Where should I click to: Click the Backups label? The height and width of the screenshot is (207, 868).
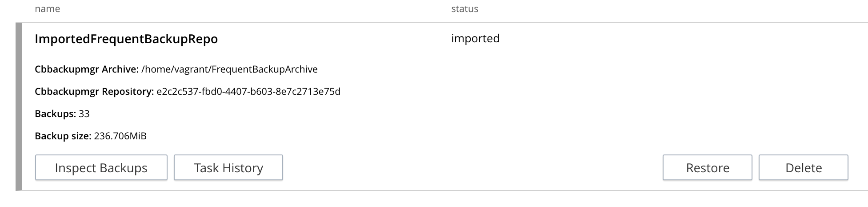click(55, 114)
